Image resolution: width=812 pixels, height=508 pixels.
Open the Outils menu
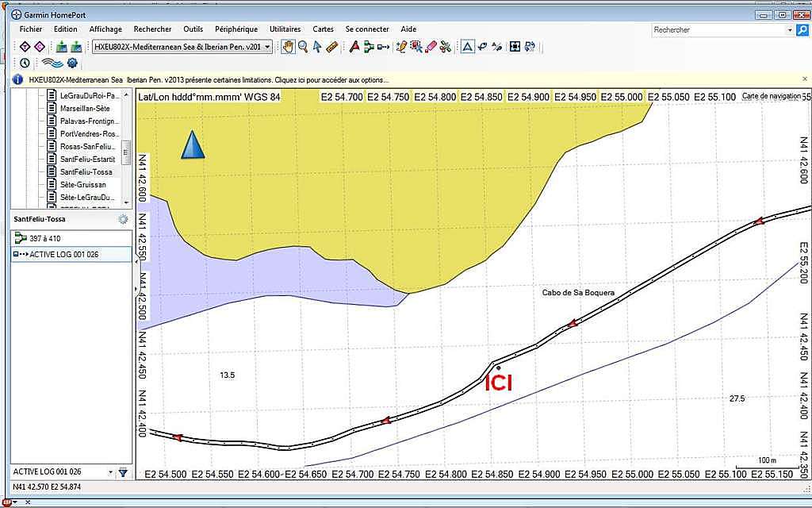pyautogui.click(x=193, y=29)
